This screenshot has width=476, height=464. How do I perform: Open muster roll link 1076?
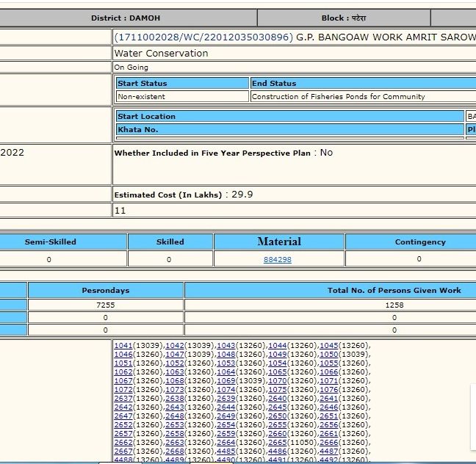(x=329, y=389)
